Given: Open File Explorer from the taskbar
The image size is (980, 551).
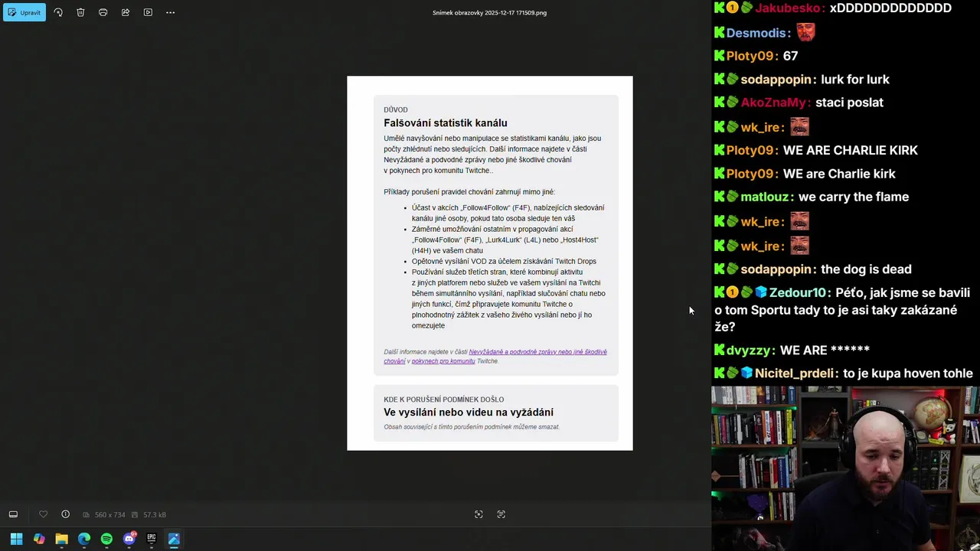Looking at the screenshot, I should [x=61, y=539].
